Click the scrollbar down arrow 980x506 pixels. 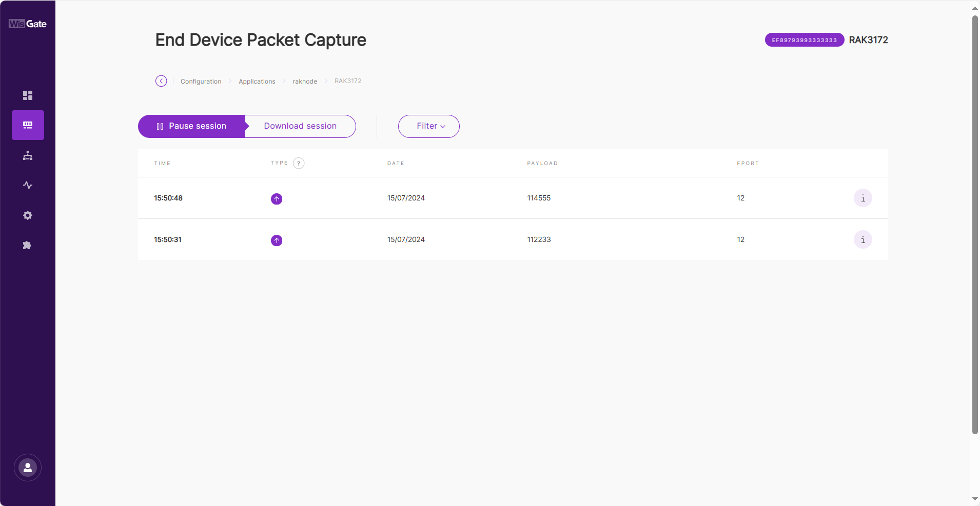pos(975,498)
